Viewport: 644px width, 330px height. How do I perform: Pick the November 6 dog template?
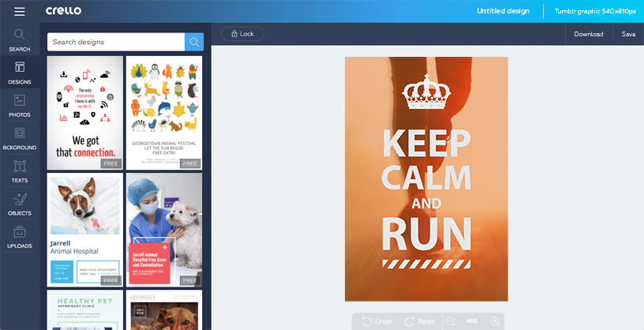click(x=164, y=309)
